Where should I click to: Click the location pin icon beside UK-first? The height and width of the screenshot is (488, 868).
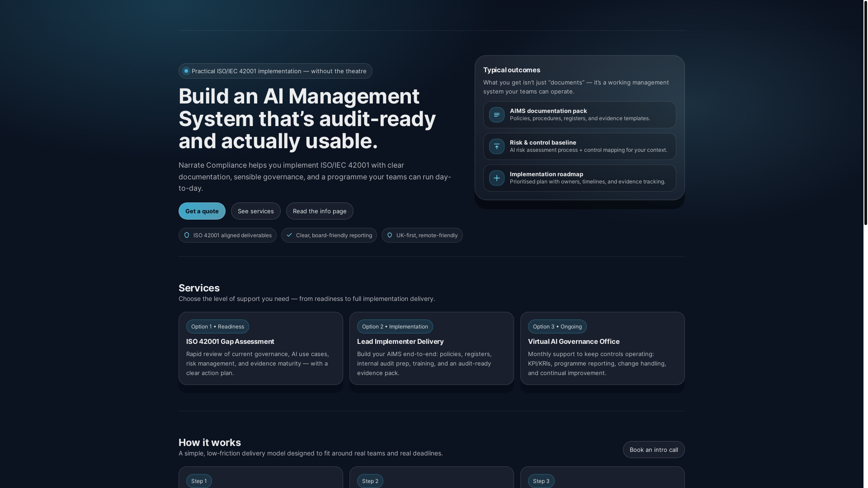(x=390, y=235)
